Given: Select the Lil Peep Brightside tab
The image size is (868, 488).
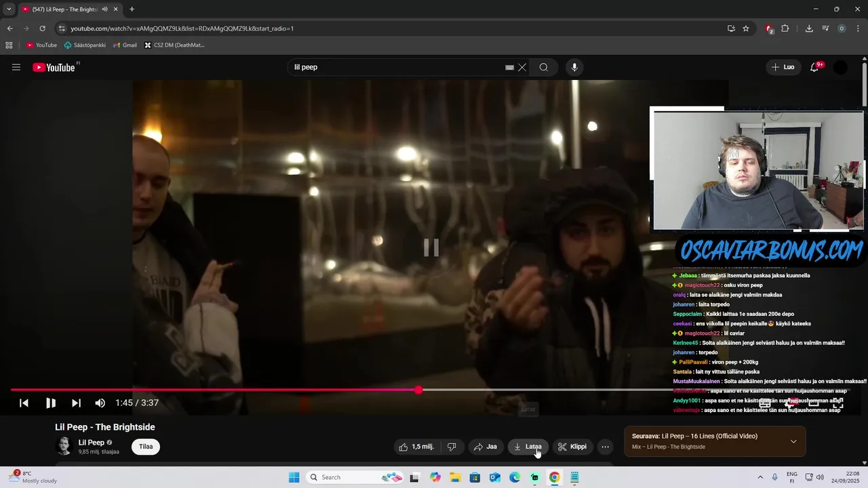Looking at the screenshot, I should pyautogui.click(x=64, y=9).
